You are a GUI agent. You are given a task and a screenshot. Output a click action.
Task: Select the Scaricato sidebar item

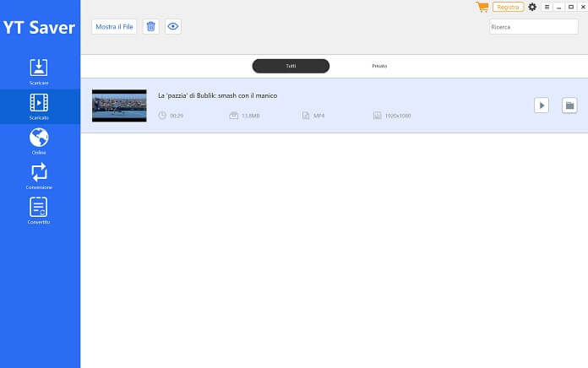(39, 106)
